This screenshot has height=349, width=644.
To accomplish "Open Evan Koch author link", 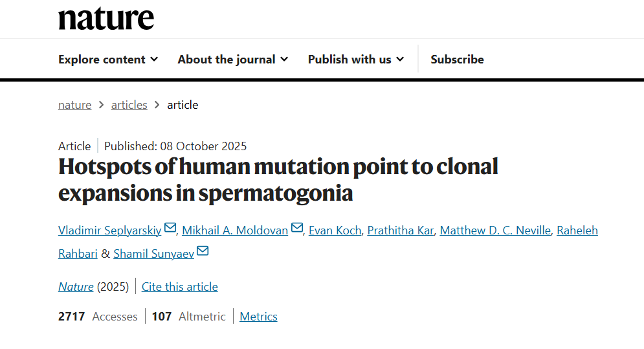I will click(335, 231).
